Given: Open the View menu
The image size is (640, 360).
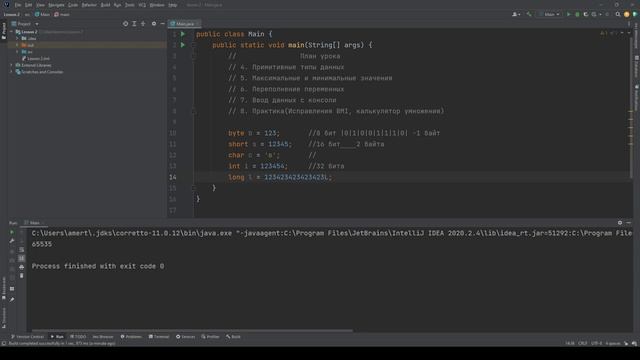Looking at the screenshot, I should 40,5.
